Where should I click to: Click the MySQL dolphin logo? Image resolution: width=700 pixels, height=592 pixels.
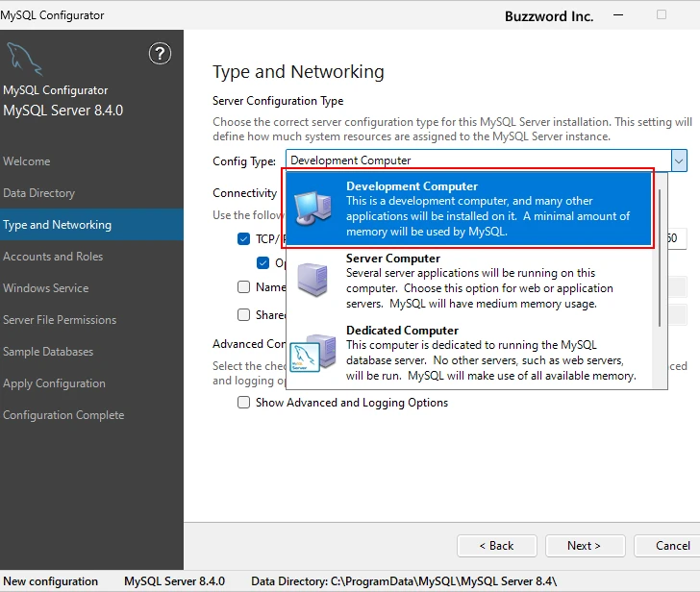click(x=25, y=59)
